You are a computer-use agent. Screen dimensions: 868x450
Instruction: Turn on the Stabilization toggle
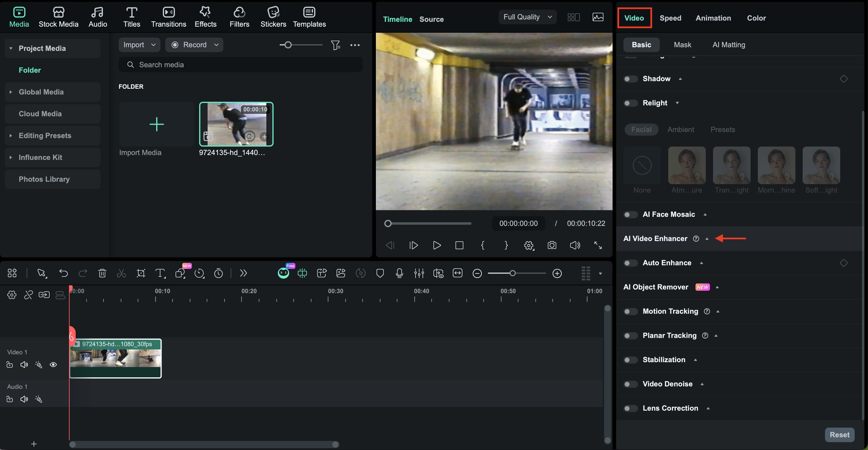pyautogui.click(x=630, y=360)
